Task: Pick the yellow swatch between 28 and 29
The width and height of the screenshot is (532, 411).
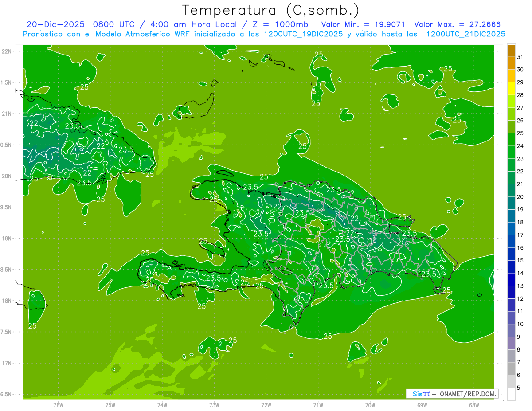Action: [511, 89]
